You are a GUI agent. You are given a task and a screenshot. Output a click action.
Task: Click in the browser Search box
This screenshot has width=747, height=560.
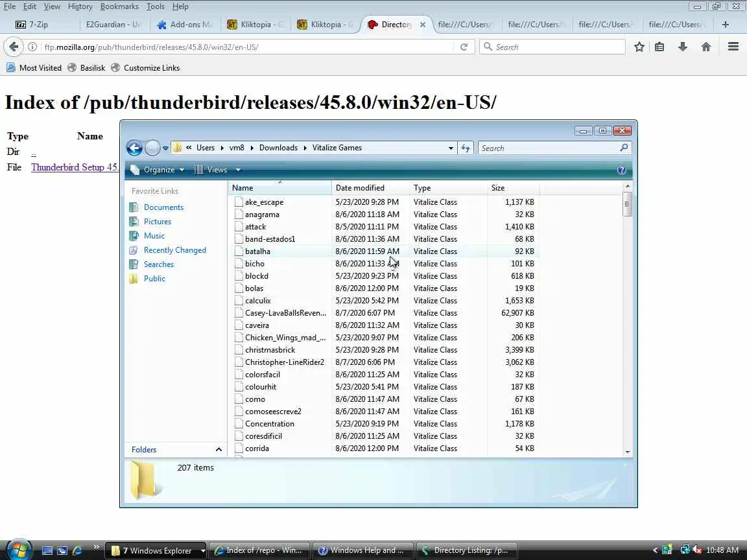[x=552, y=47]
